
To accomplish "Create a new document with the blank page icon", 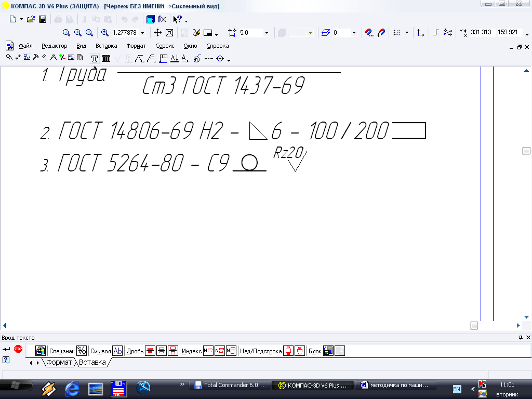I will (x=12, y=19).
